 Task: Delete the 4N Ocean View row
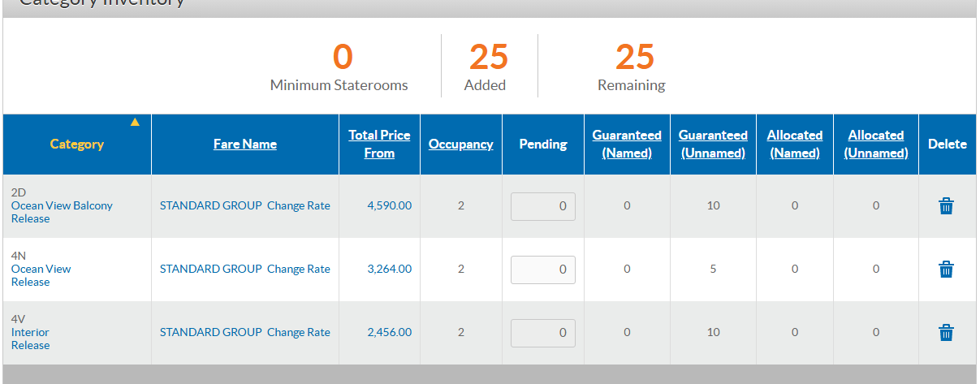pyautogui.click(x=946, y=270)
